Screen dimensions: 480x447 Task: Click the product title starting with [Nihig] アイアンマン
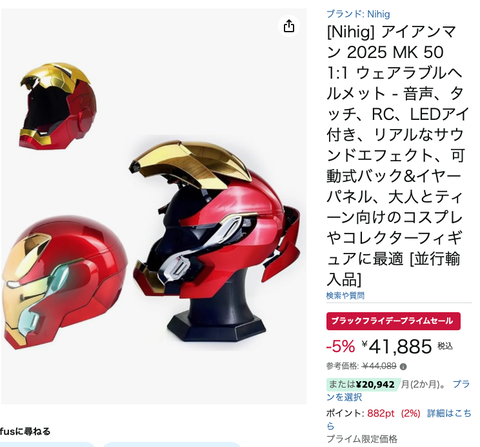tap(397, 156)
